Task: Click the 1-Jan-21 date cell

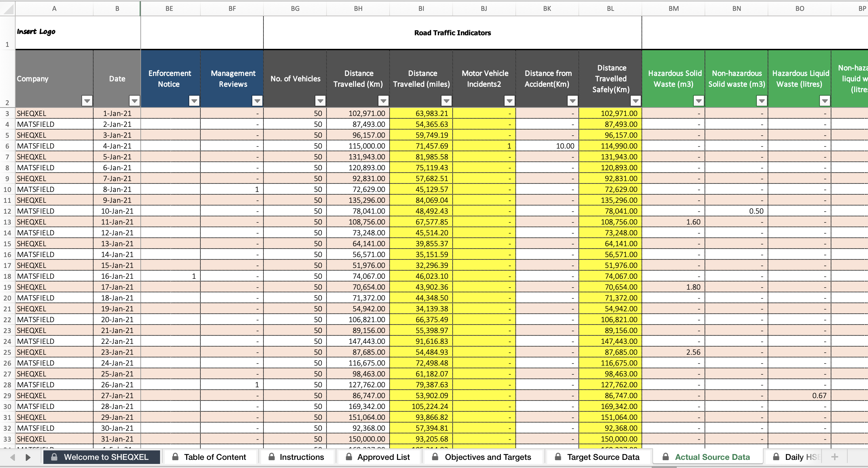Action: [117, 113]
